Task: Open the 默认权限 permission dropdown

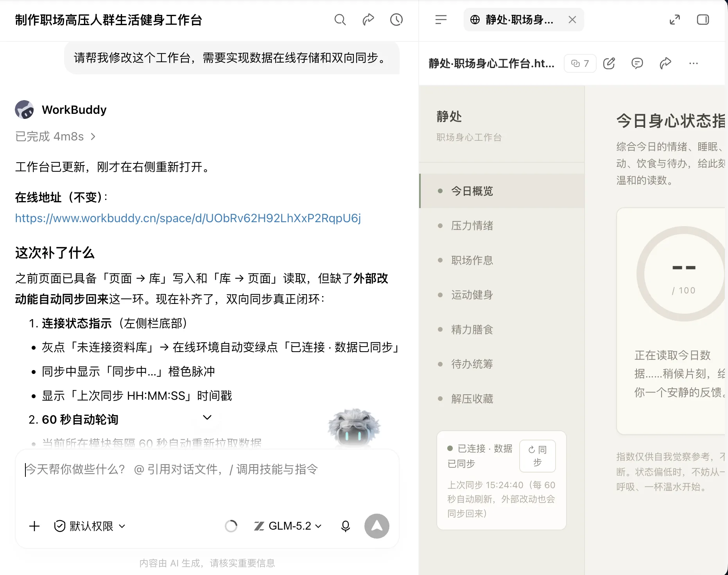Action: tap(90, 526)
